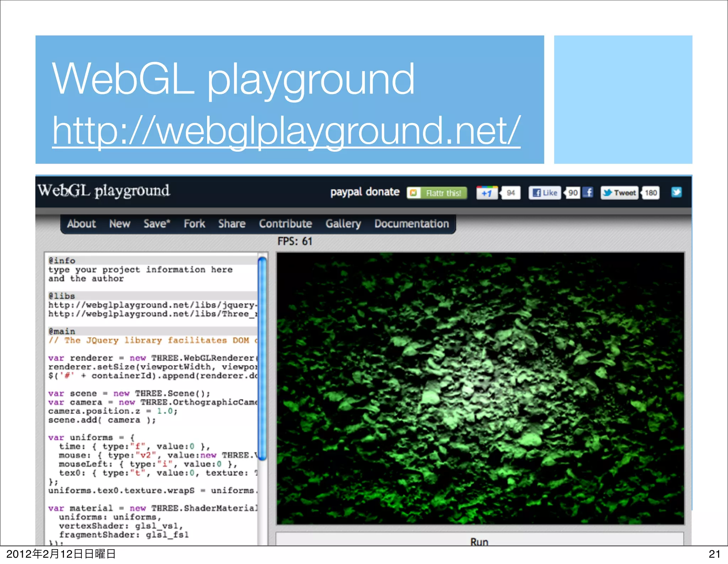
Task: Click the code editor vertical scrollbar
Action: pos(262,358)
